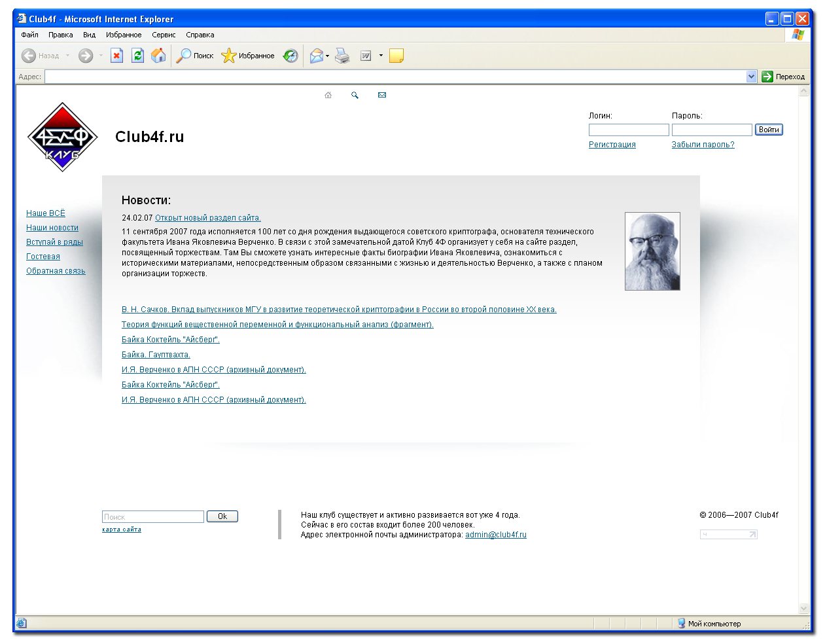Expand the Back button history dropdown
This screenshot has width=825, height=644.
(67, 56)
